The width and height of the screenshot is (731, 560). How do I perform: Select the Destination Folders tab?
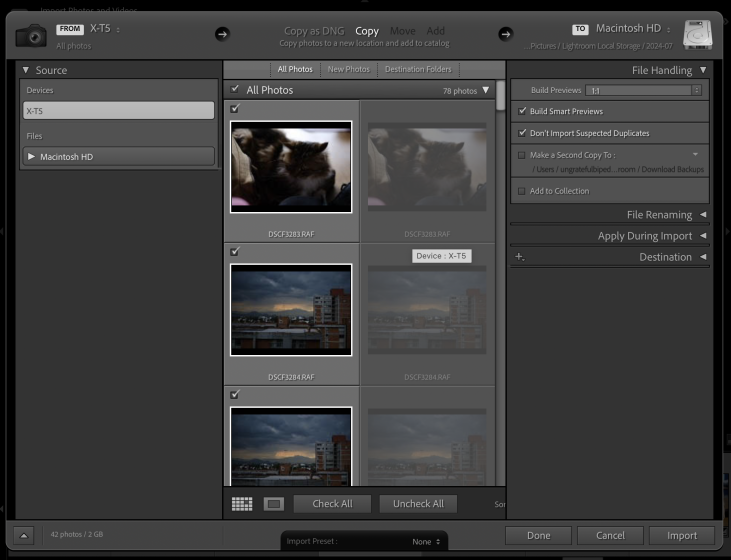tap(418, 69)
